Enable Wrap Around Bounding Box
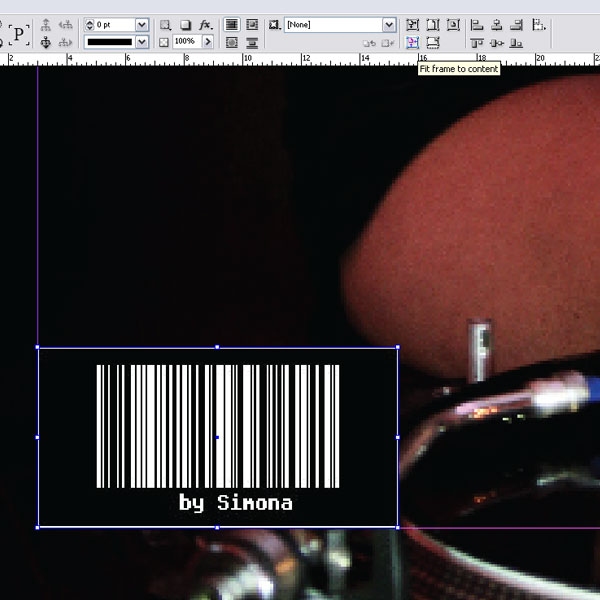600x600 pixels. point(252,24)
